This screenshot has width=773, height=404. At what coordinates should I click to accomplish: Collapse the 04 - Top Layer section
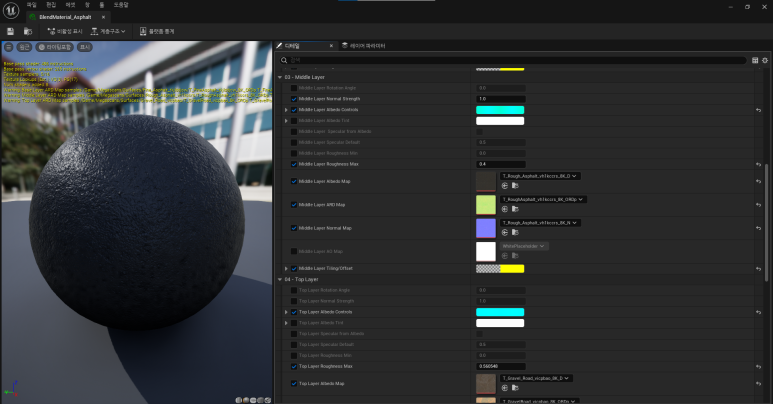[280, 280]
